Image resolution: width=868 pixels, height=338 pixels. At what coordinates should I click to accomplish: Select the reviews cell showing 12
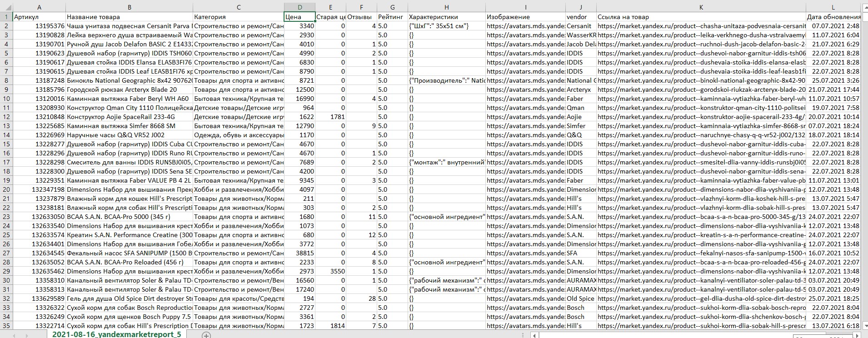[361, 235]
